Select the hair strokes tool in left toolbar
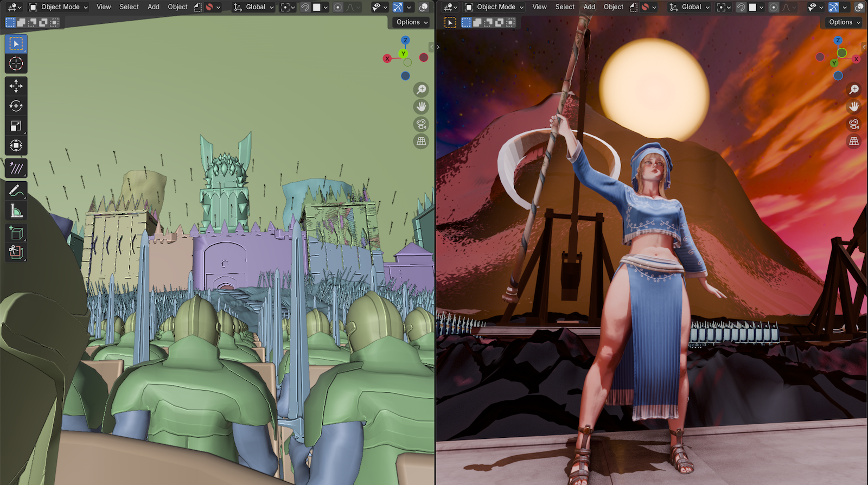Screen dimensions: 868x485 point(16,168)
